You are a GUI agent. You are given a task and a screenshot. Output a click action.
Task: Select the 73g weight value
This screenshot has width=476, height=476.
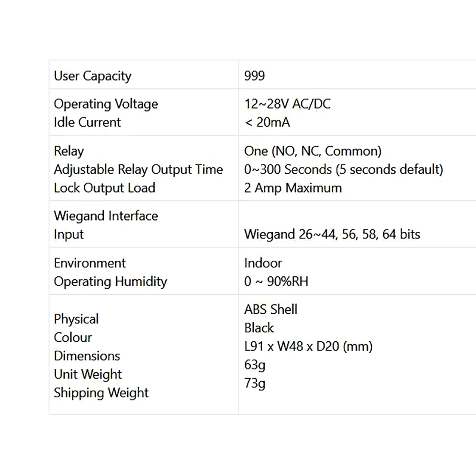tap(255, 384)
